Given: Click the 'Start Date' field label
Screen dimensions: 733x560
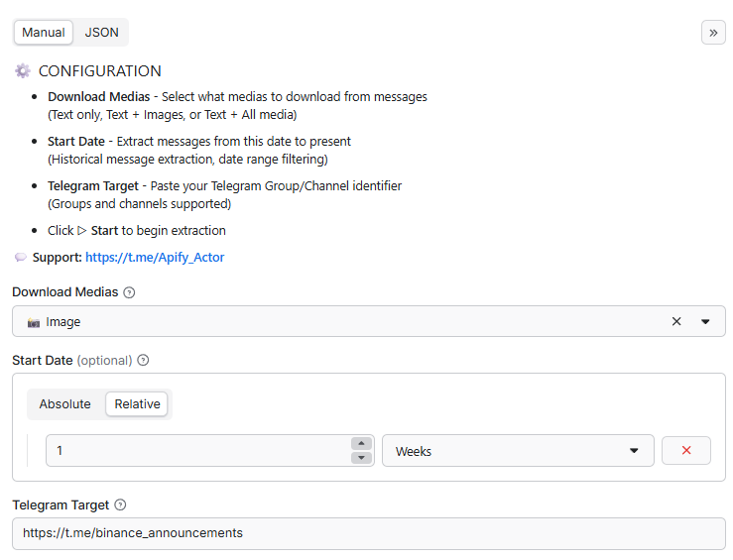Looking at the screenshot, I should (42, 361).
